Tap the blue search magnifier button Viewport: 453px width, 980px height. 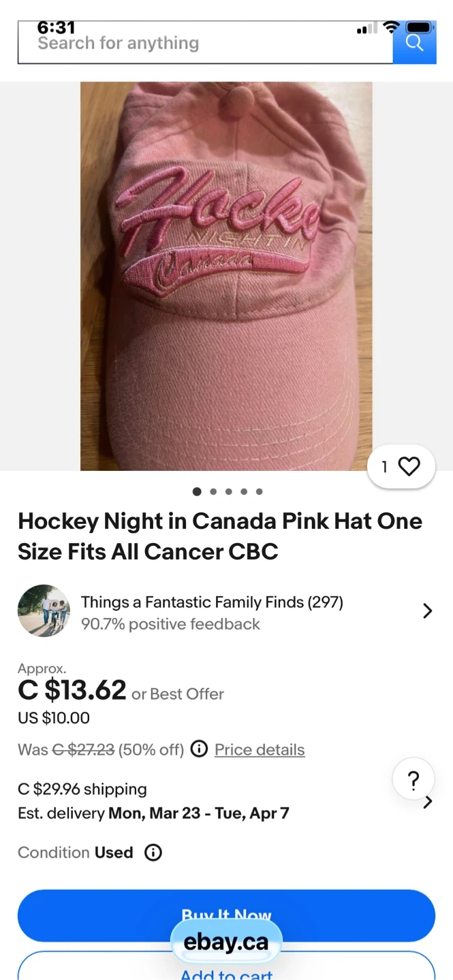tap(414, 43)
